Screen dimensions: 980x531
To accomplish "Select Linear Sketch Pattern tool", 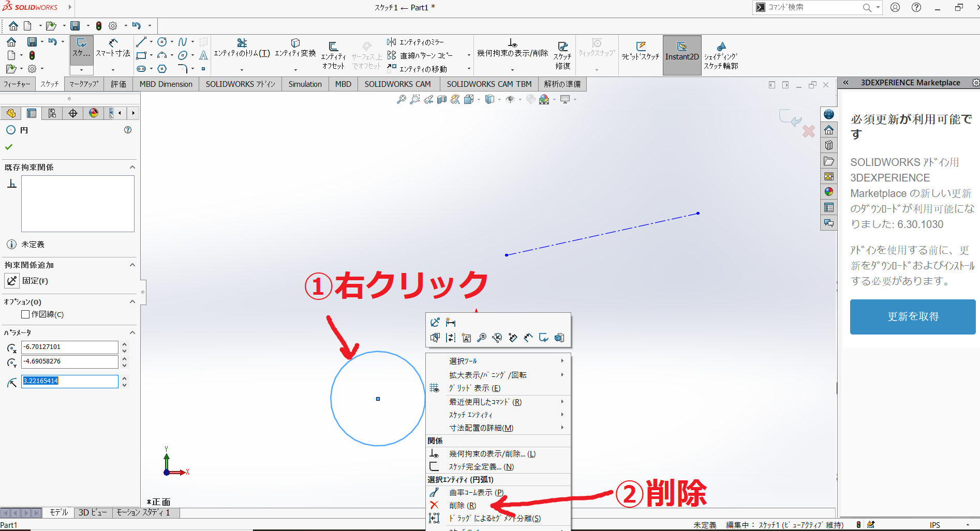I will (x=420, y=55).
